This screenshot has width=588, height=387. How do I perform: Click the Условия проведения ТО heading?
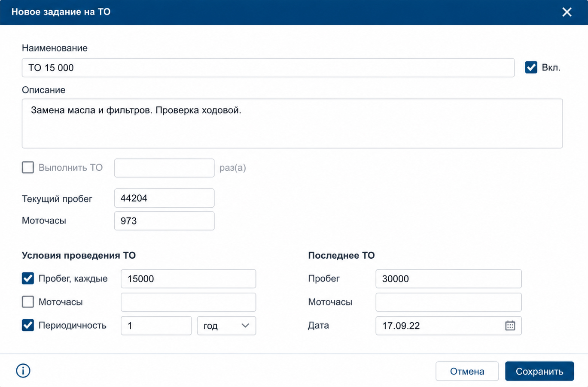[79, 255]
